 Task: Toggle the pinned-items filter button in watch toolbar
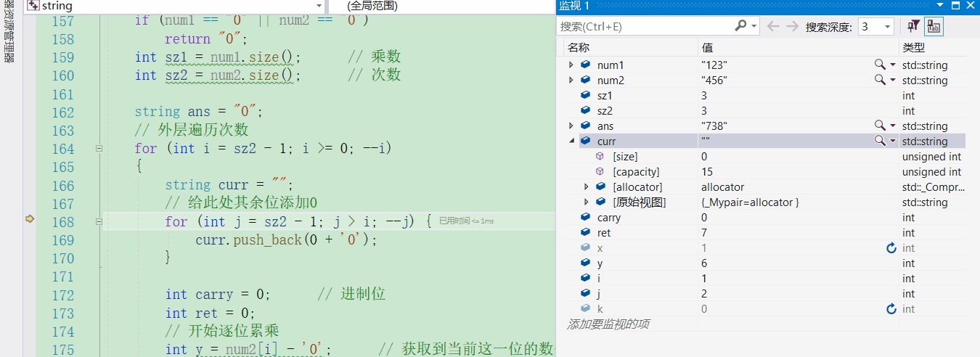915,26
